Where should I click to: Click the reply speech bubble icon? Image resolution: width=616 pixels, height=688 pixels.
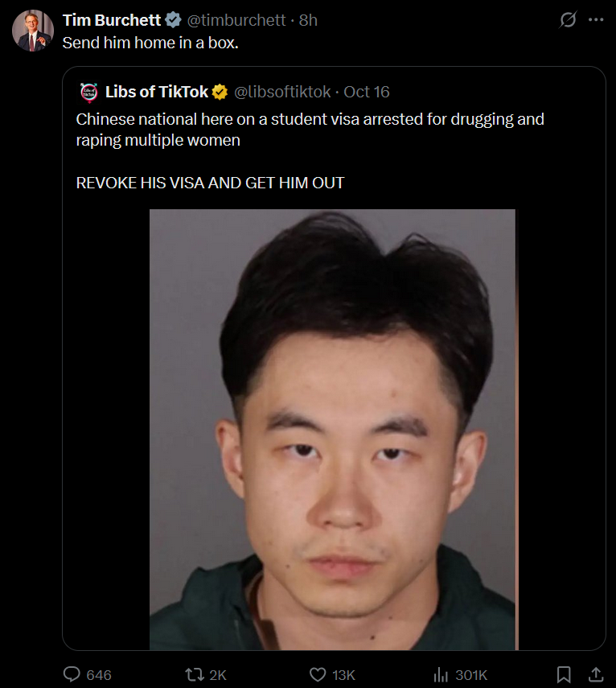pyautogui.click(x=72, y=674)
